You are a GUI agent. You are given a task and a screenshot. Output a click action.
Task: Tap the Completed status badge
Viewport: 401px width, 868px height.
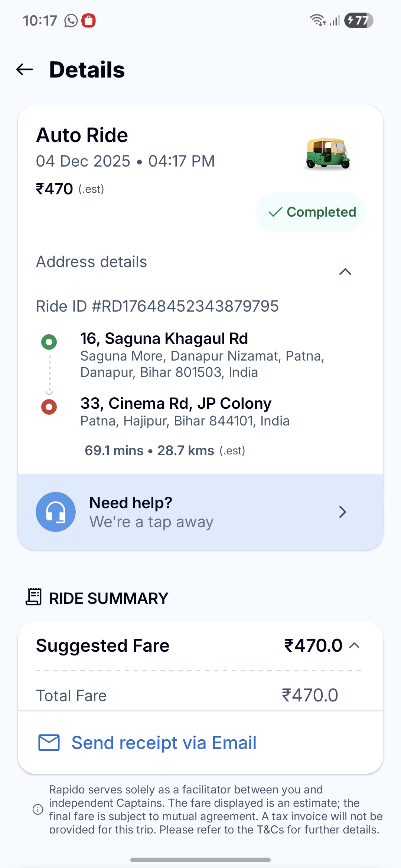point(310,212)
